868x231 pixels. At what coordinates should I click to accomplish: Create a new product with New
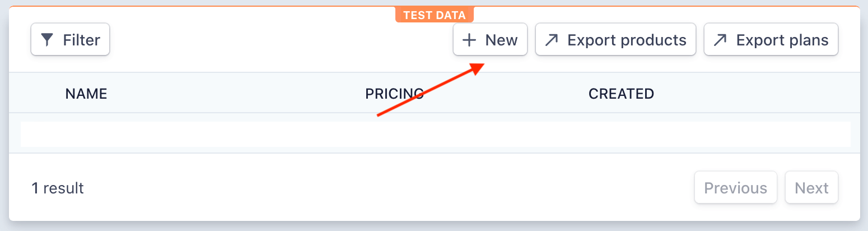pyautogui.click(x=490, y=40)
